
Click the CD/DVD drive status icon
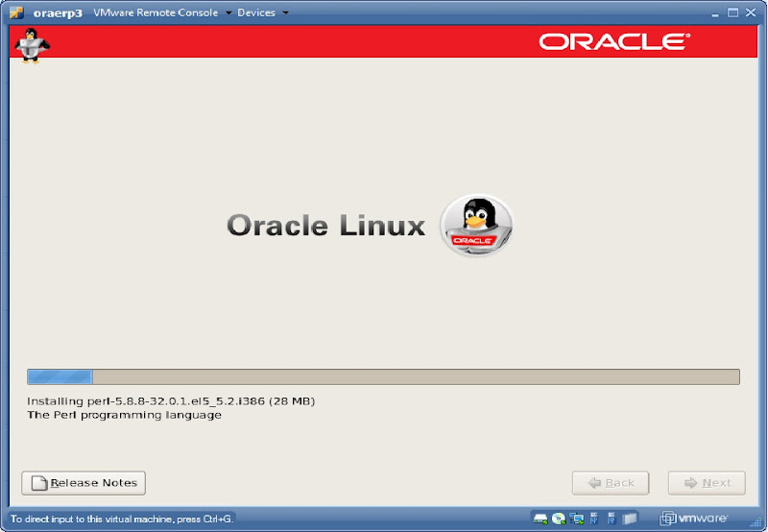pyautogui.click(x=559, y=519)
